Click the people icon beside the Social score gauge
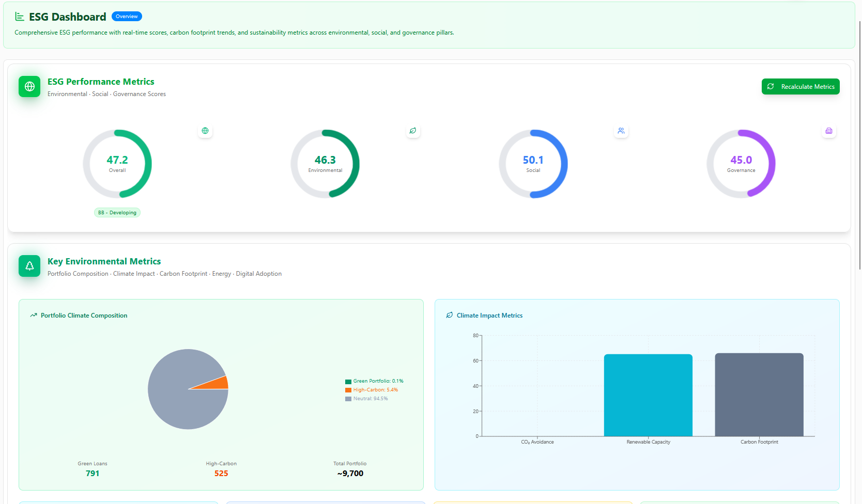Screen dimensions: 862x504 (x=621, y=131)
